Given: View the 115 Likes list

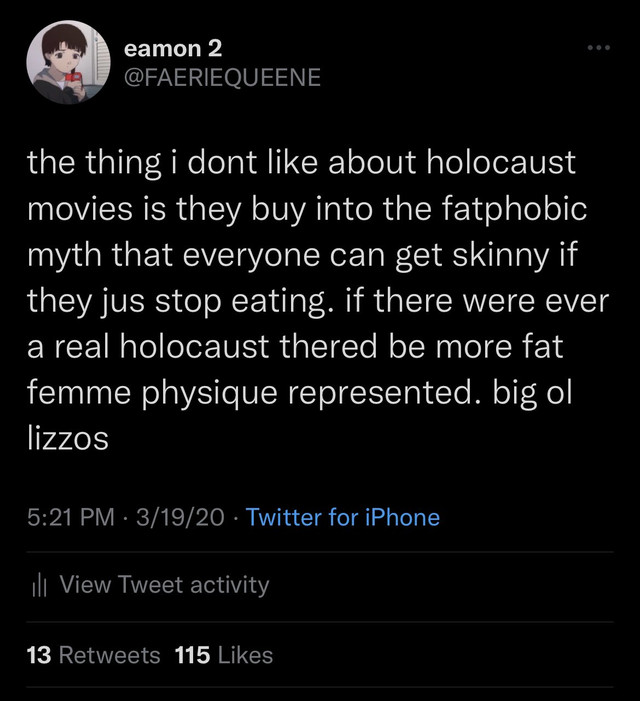Looking at the screenshot, I should 223,655.
